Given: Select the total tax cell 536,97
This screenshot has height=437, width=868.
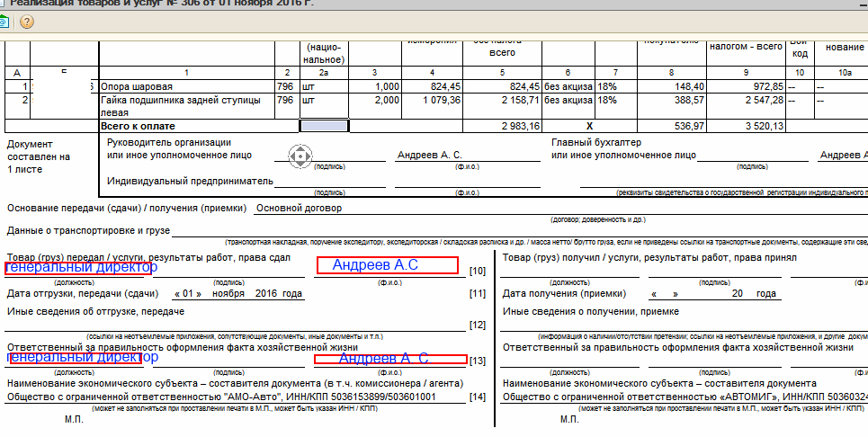Looking at the screenshot, I should [664, 126].
